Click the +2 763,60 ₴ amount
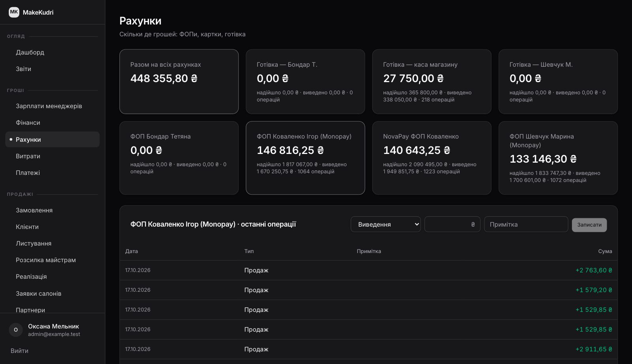Image resolution: width=632 pixels, height=364 pixels. (x=594, y=270)
